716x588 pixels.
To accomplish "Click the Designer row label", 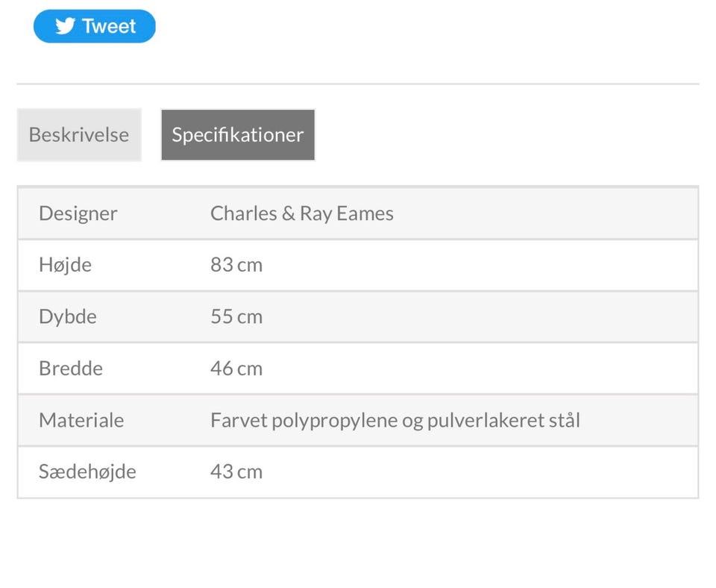I will 78,213.
